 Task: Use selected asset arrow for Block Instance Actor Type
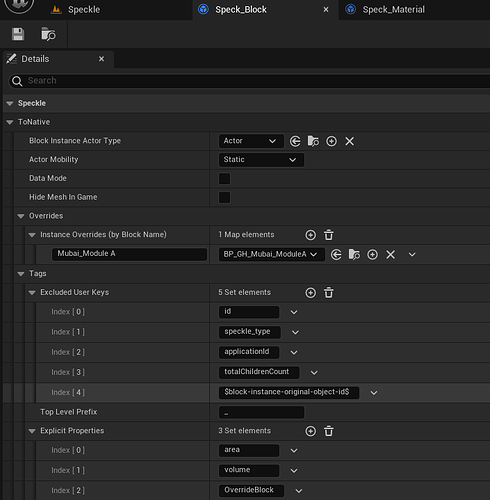295,141
